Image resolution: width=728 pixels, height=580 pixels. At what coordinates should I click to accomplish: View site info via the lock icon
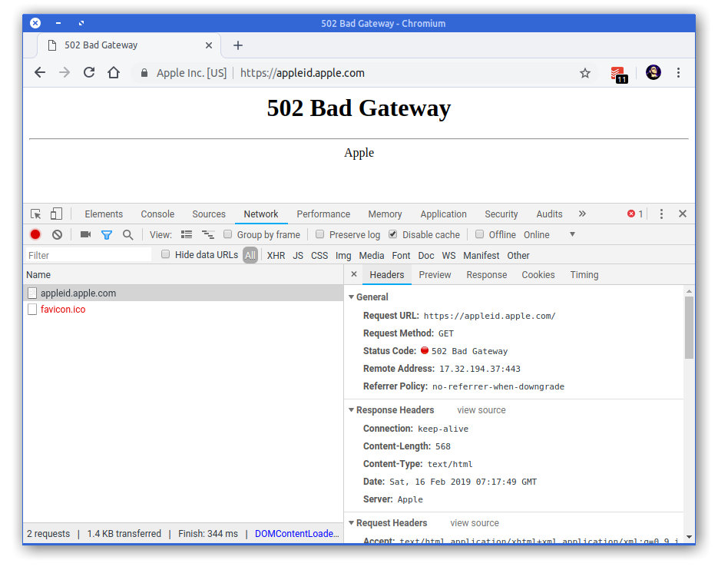144,73
